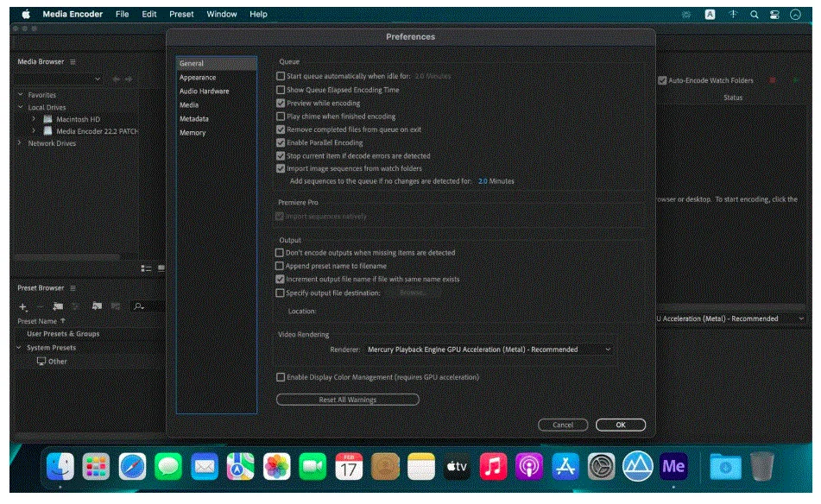This screenshot has width=821, height=504.
Task: Check Append preset name to filename
Action: [280, 267]
